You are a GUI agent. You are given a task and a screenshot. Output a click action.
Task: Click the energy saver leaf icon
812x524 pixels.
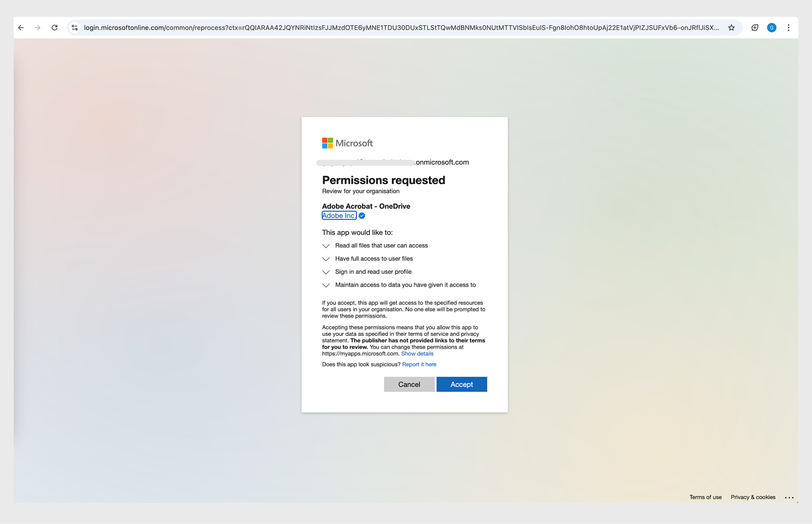coord(754,27)
